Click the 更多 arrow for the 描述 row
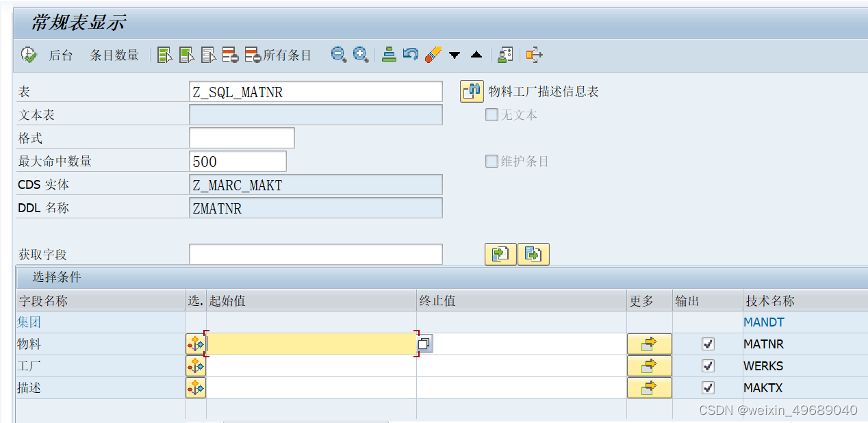The height and width of the screenshot is (423, 868). [x=649, y=387]
